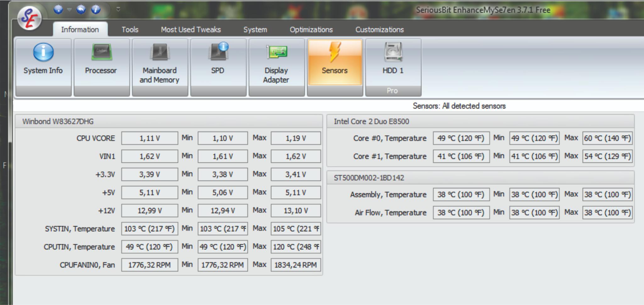Open the Processor information panel
Screen dimensions: 644x305
coord(101,67)
